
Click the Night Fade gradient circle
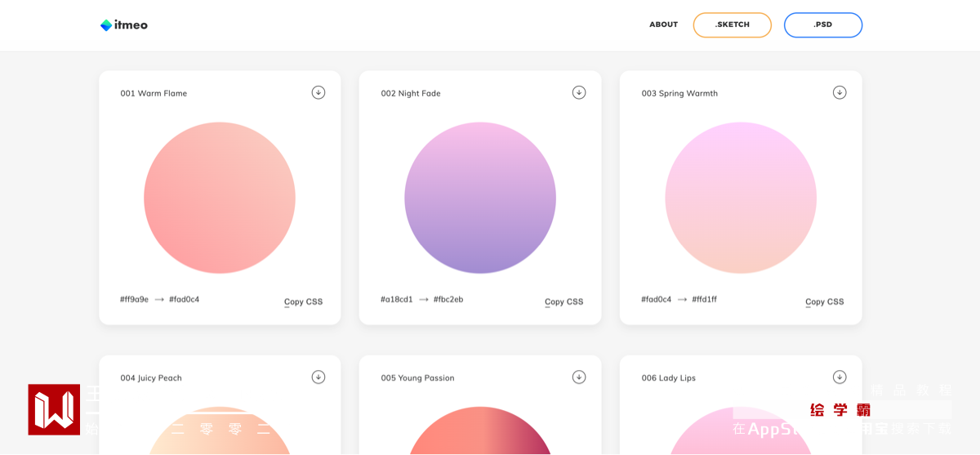pyautogui.click(x=480, y=198)
